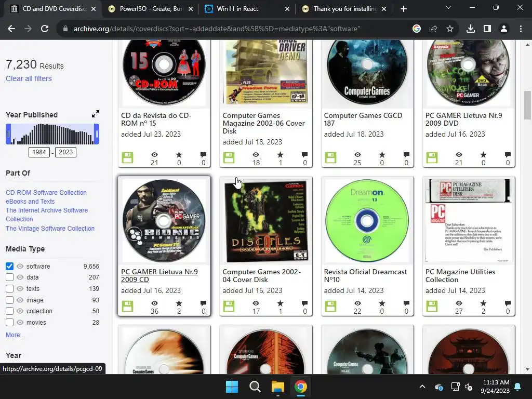
Task: Uncheck the software media type checkbox
Action: click(9, 267)
